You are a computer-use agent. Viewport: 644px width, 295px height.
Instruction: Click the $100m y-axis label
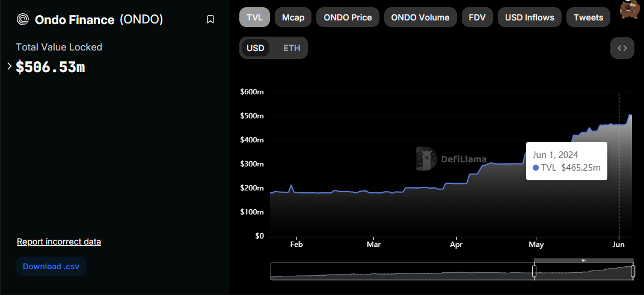pos(252,212)
